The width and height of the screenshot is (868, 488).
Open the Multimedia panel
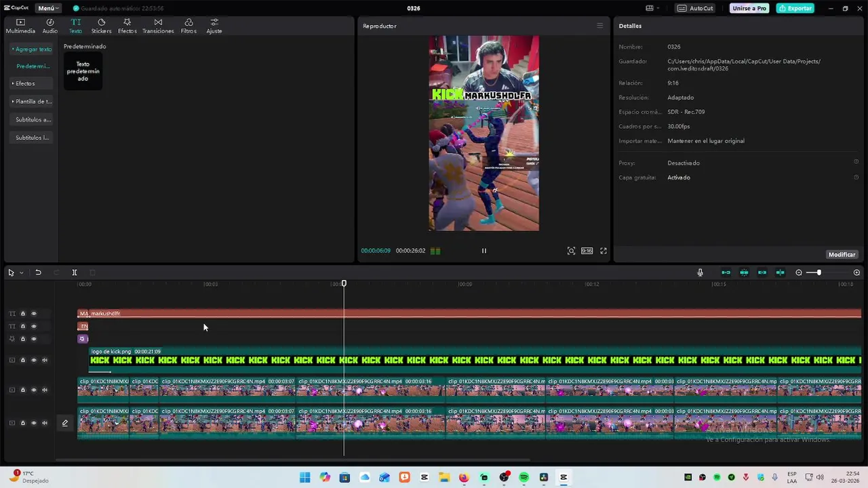tap(20, 26)
